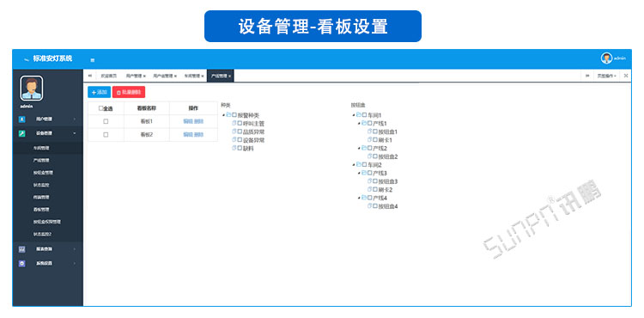Click the file icon beside 按钮盒4
Image resolution: width=644 pixels, height=318 pixels.
(x=369, y=205)
